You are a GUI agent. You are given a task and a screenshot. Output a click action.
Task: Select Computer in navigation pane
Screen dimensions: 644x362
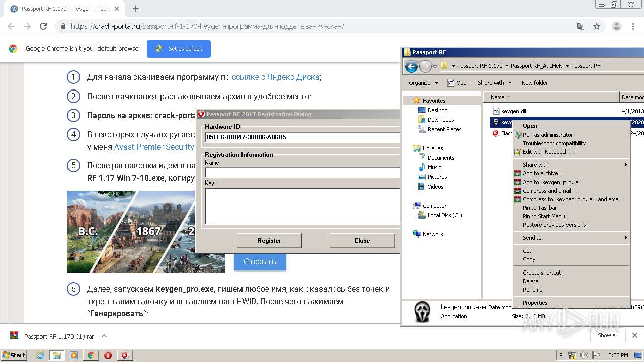click(x=434, y=206)
